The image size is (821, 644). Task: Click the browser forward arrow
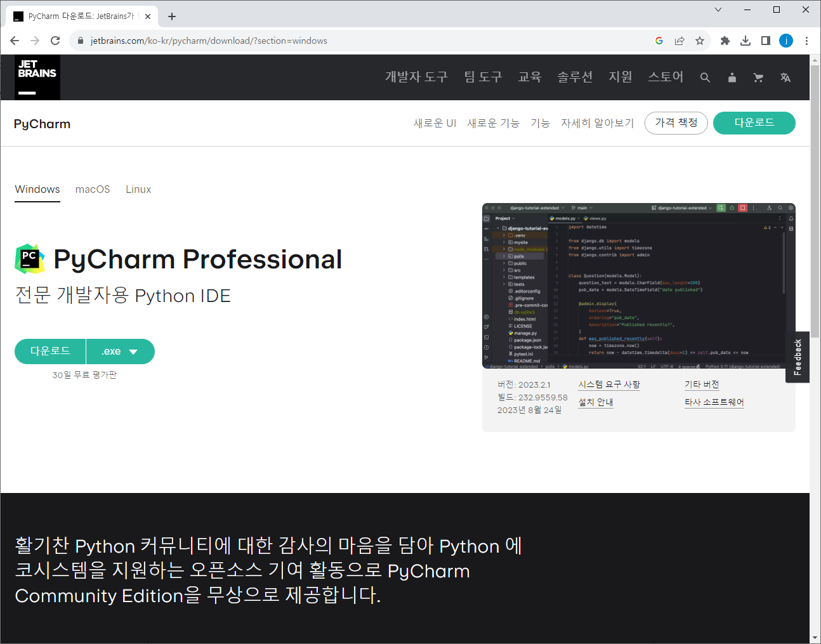35,41
